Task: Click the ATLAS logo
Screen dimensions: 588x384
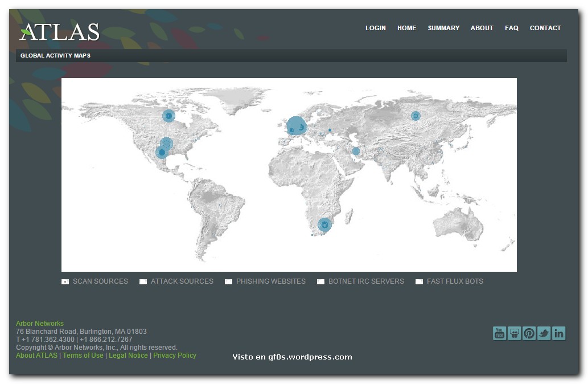Action: pyautogui.click(x=60, y=32)
